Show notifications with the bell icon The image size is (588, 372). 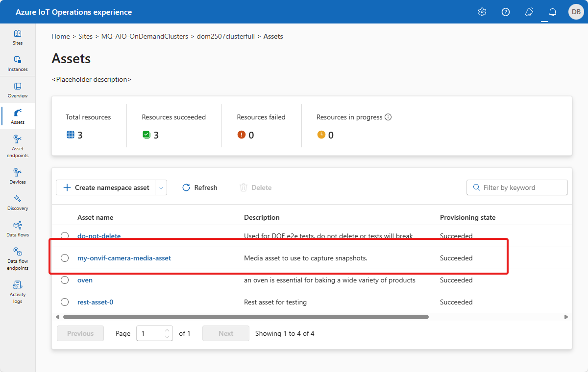553,12
